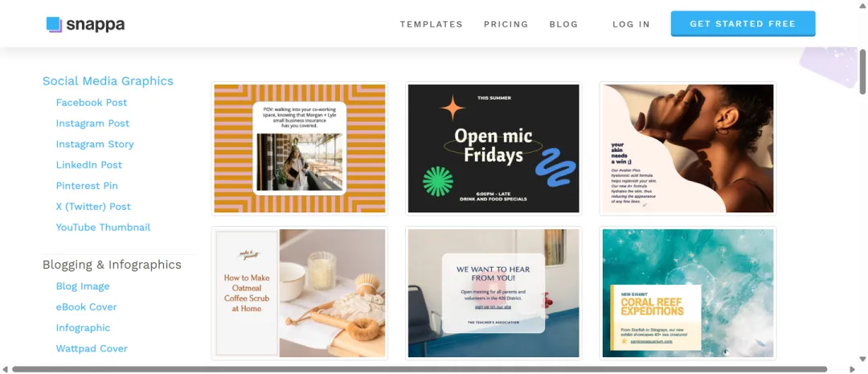The height and width of the screenshot is (374, 868).
Task: Select the We Want to Hear From You template
Action: [493, 293]
